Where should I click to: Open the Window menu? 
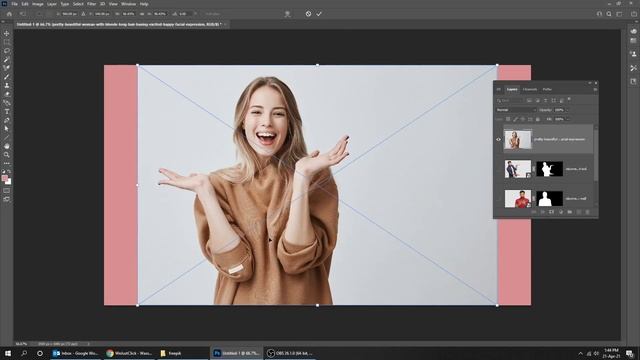pos(128,4)
